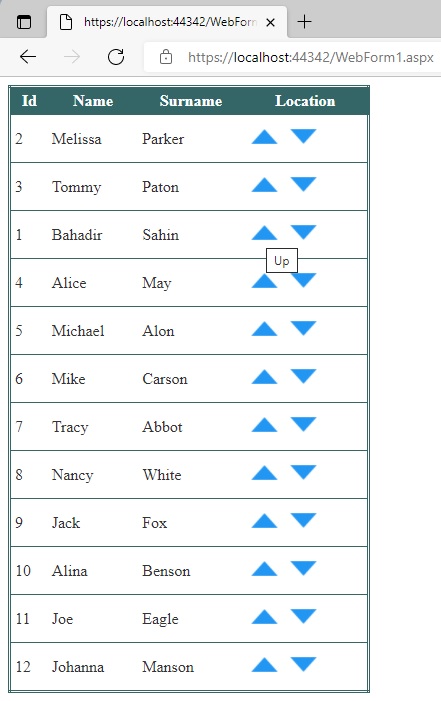This screenshot has width=441, height=701.
Task: Click down arrow for Tracy Abbot
Action: tap(304, 424)
